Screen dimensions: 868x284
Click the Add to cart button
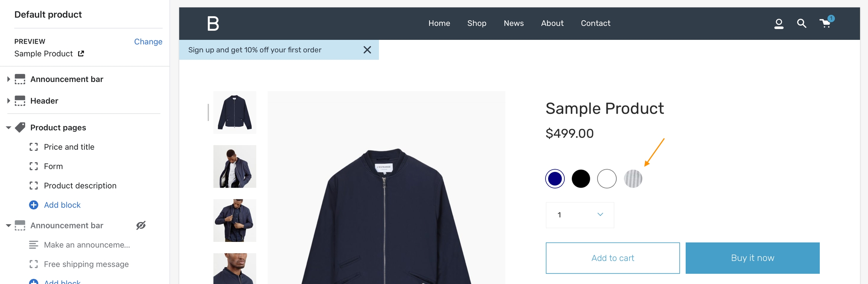[613, 258]
